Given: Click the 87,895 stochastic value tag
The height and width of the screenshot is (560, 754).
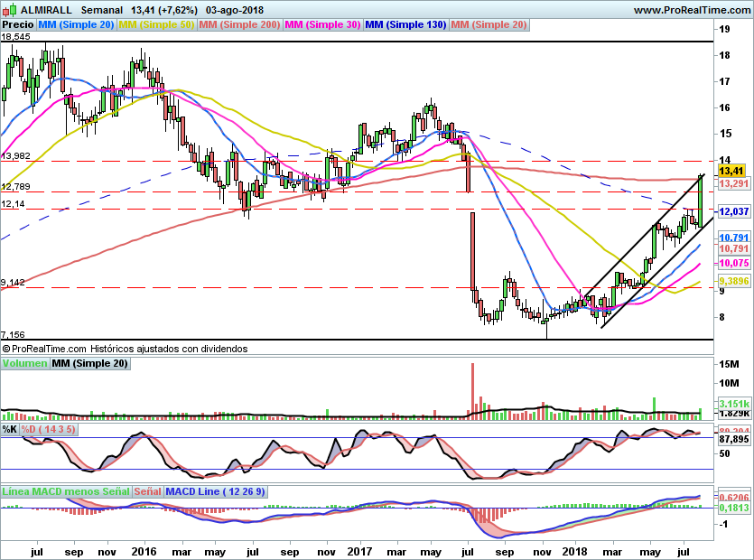Looking at the screenshot, I should coord(734,439).
